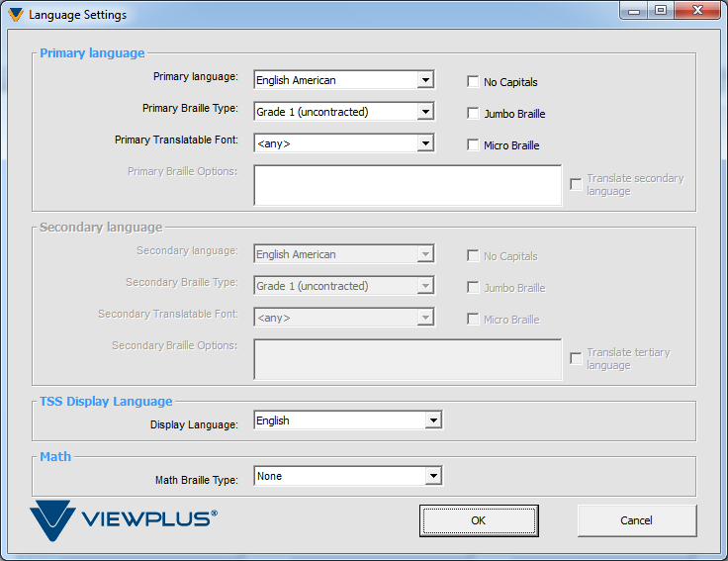
Task: Click the Secondary language dropdown
Action: coord(343,254)
